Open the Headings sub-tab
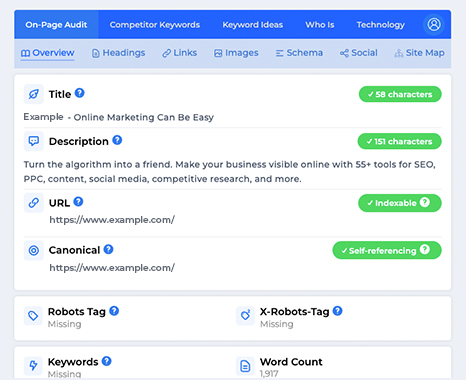The height and width of the screenshot is (380, 466). [118, 53]
